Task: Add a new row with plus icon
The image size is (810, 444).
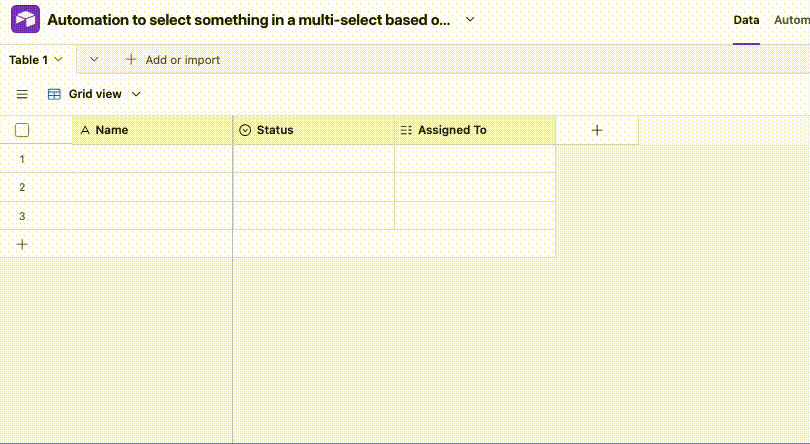Action: [x=22, y=244]
